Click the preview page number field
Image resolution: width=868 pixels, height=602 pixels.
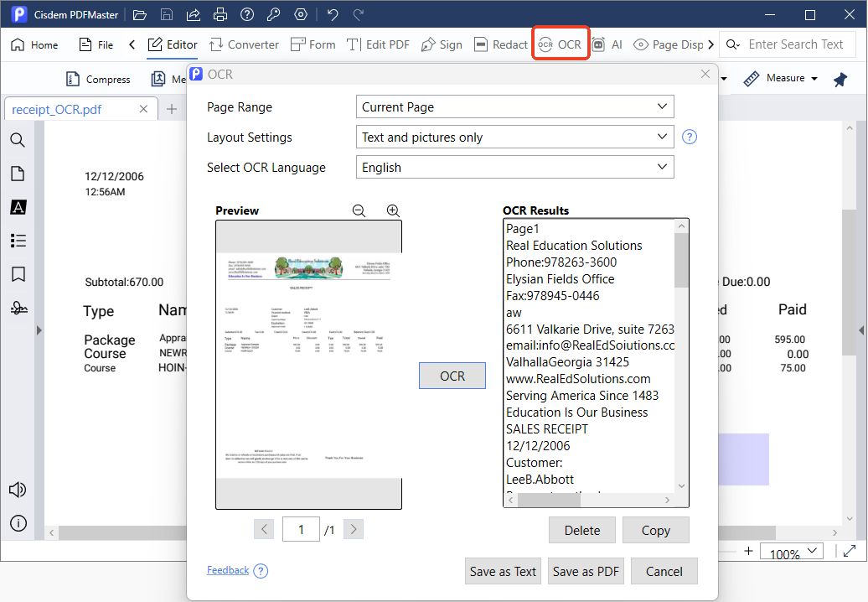(301, 529)
